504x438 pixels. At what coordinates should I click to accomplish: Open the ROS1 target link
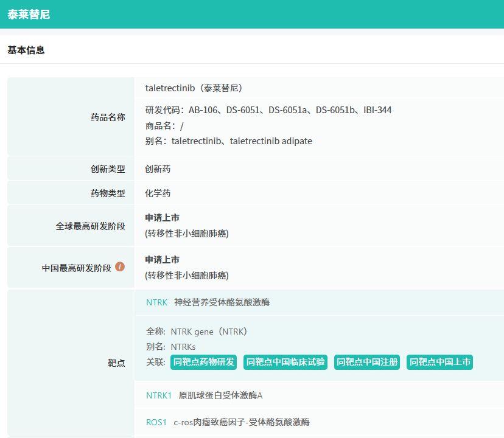point(156,422)
